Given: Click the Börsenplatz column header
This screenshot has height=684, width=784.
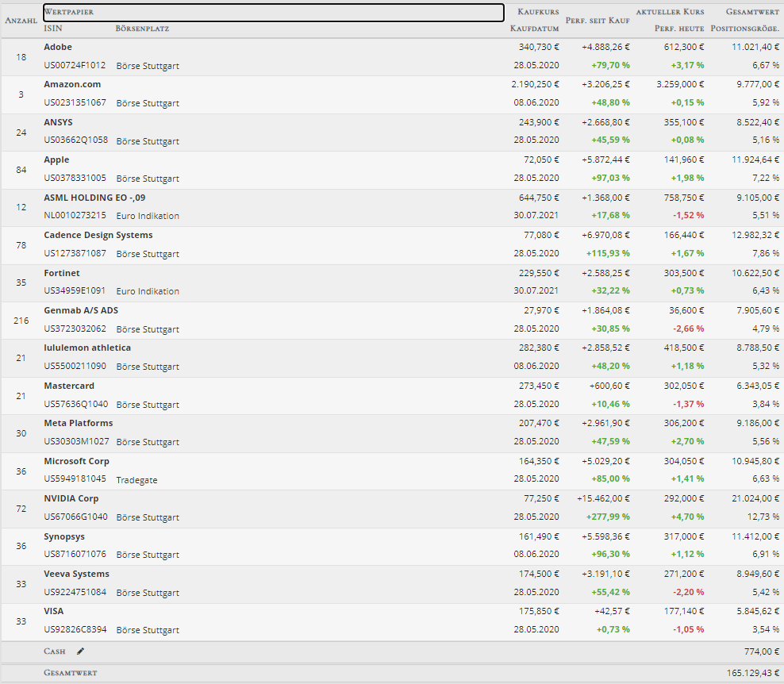Looking at the screenshot, I should (x=142, y=29).
